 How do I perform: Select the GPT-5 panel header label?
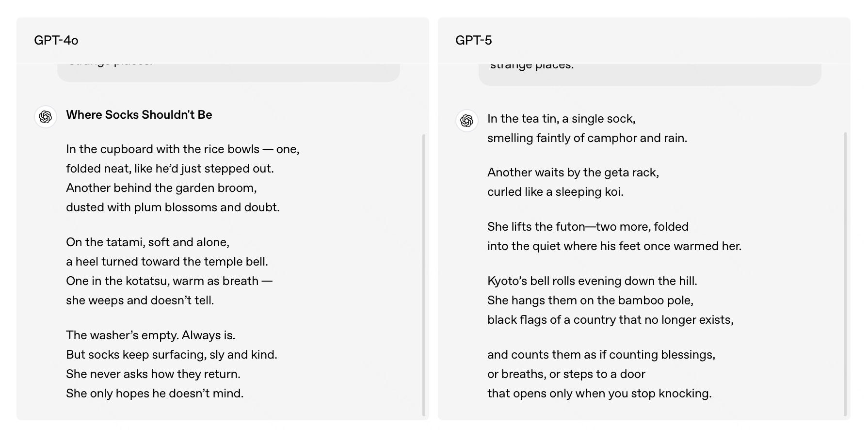click(x=474, y=40)
